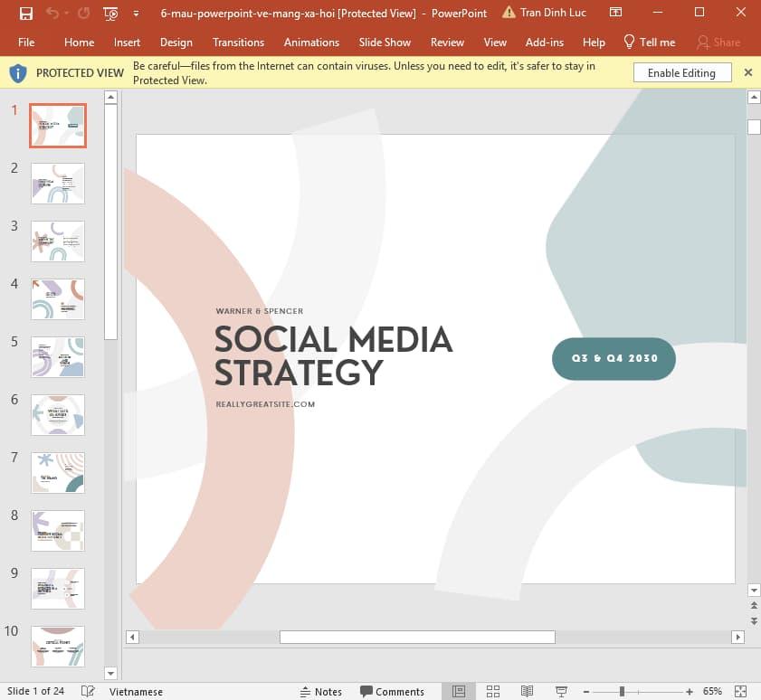The width and height of the screenshot is (761, 700).
Task: Start the slide show from the status bar
Action: coord(561,691)
